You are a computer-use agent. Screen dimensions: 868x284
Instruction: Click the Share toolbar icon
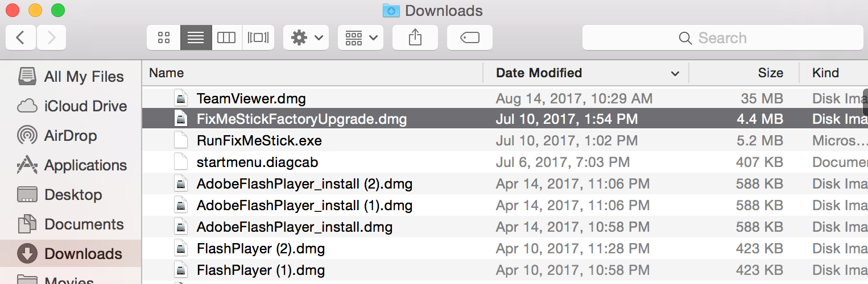click(415, 38)
